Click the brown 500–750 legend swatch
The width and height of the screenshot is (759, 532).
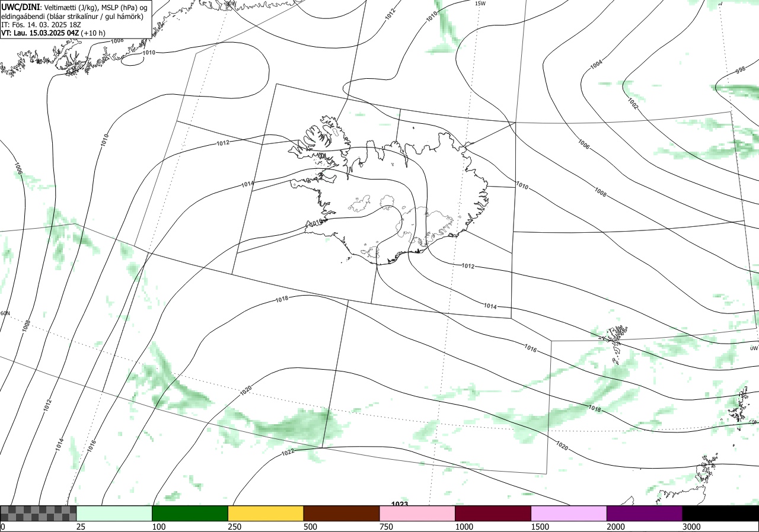coord(342,513)
